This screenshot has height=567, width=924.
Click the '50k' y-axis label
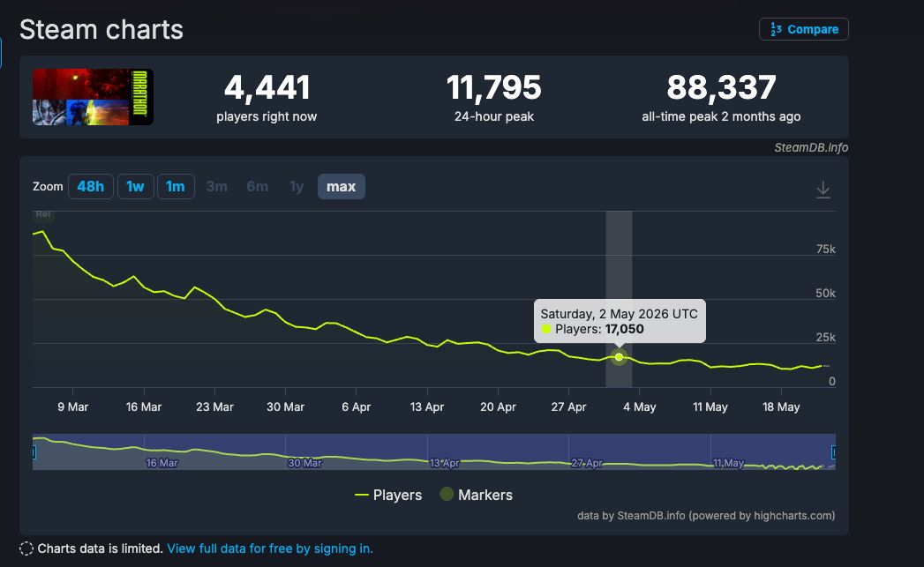pyautogui.click(x=825, y=294)
